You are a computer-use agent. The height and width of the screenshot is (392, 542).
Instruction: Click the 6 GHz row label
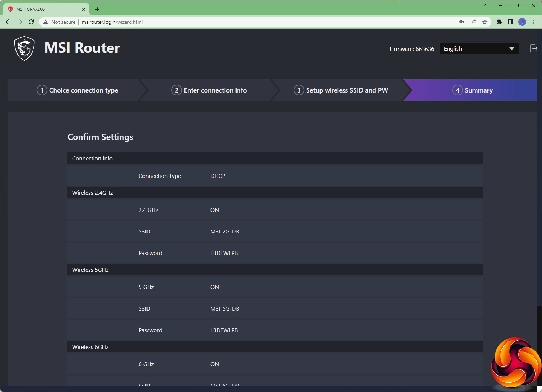(x=146, y=364)
